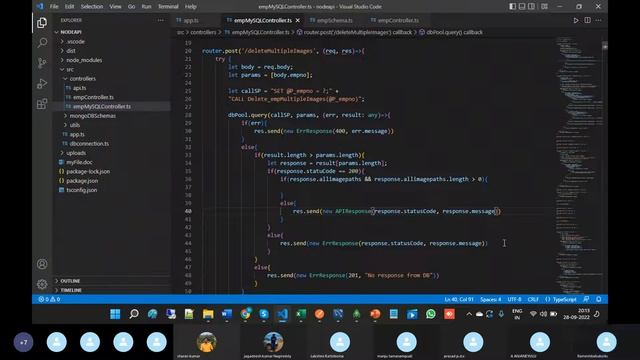Viewport: 640px width, 360px height.
Task: Switch to the app.ts editor tab
Action: 191,20
